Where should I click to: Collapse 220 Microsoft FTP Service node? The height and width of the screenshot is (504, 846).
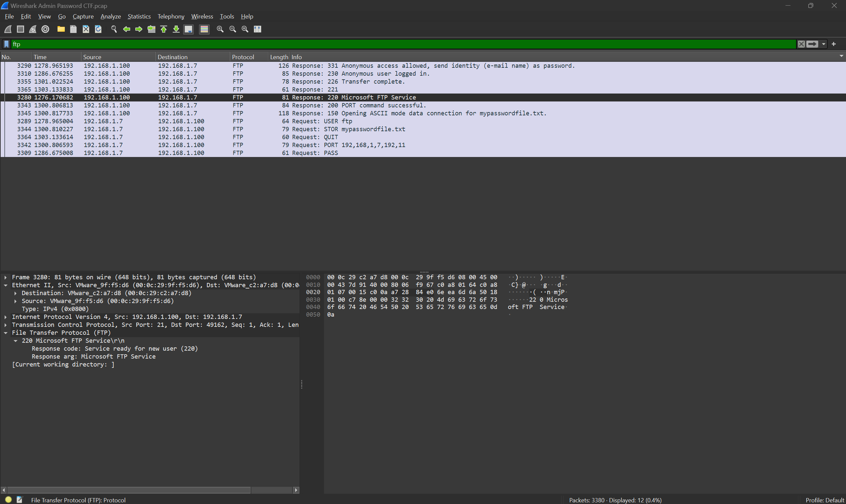click(x=16, y=341)
